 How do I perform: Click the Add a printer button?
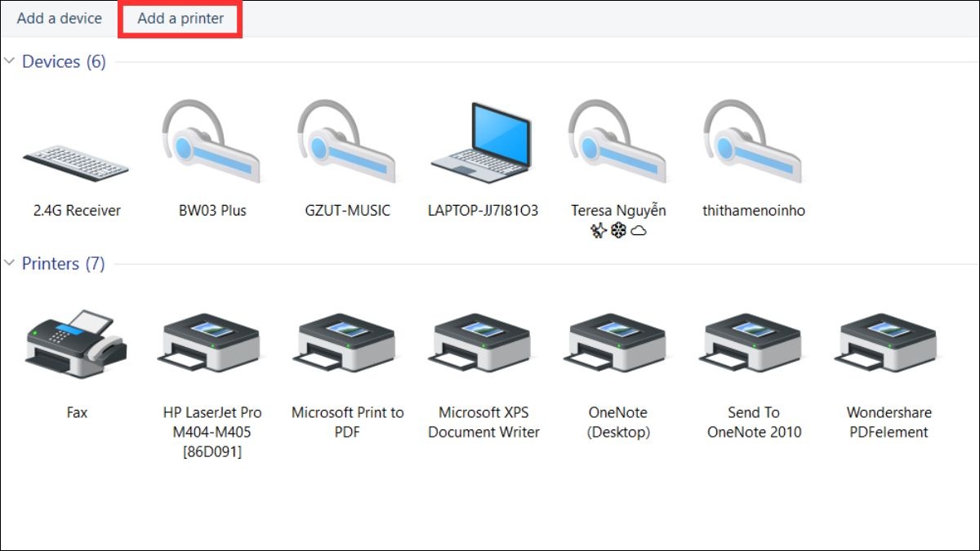pos(180,18)
